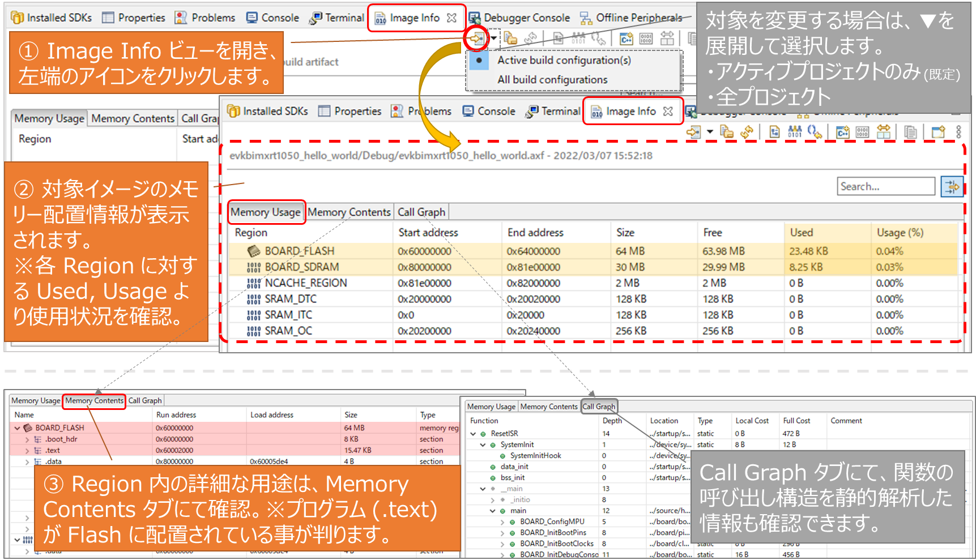The image size is (976, 560).
Task: Switch to Memory Contents tab in middle panel
Action: coord(349,212)
